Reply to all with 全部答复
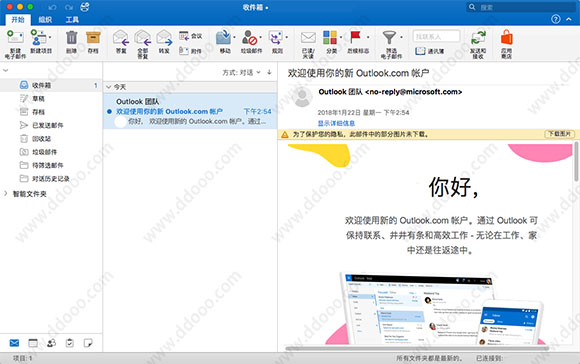Screen dimensions: 580x364 coord(142,44)
